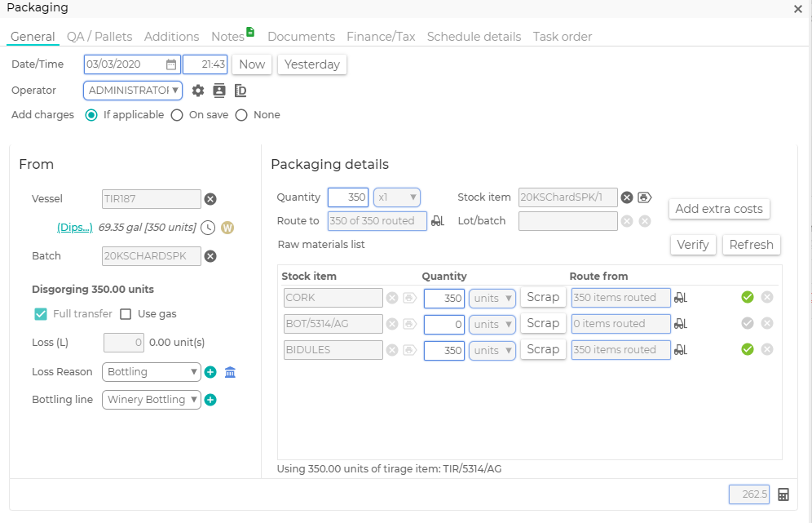This screenshot has height=523, width=812.
Task: Switch to the Documents tab
Action: click(x=302, y=37)
